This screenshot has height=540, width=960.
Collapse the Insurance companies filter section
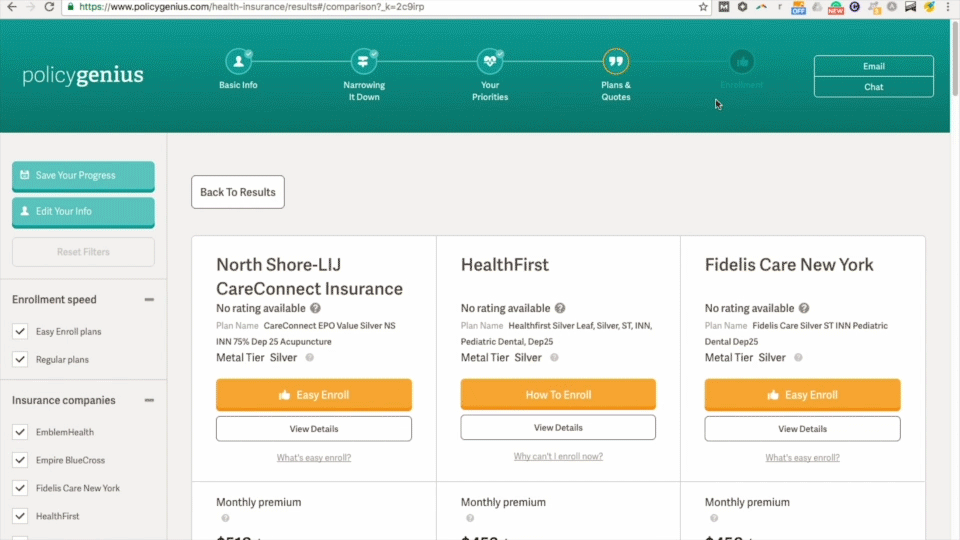(x=149, y=400)
